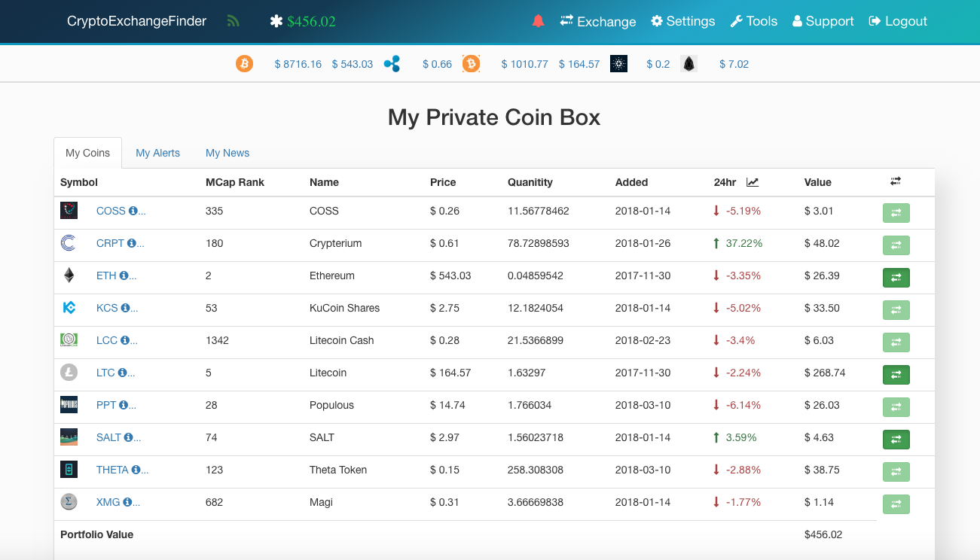980x560 pixels.
Task: Click the 2018-02-23 added date
Action: coord(643,340)
